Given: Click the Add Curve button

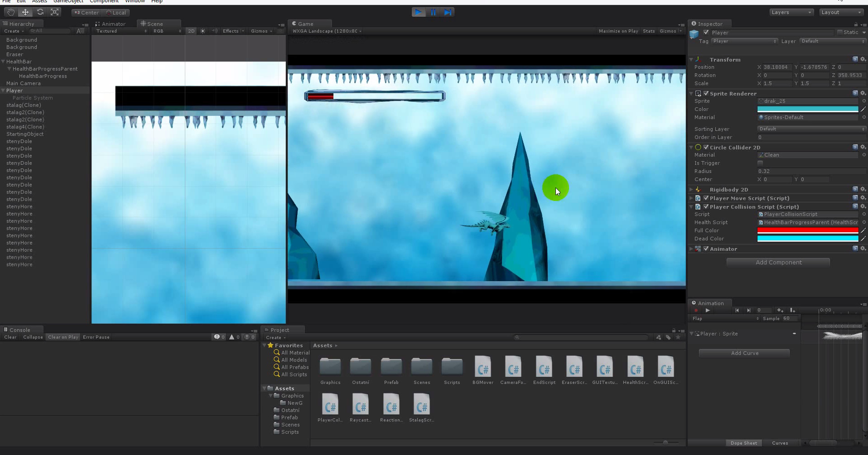Looking at the screenshot, I should (744, 353).
